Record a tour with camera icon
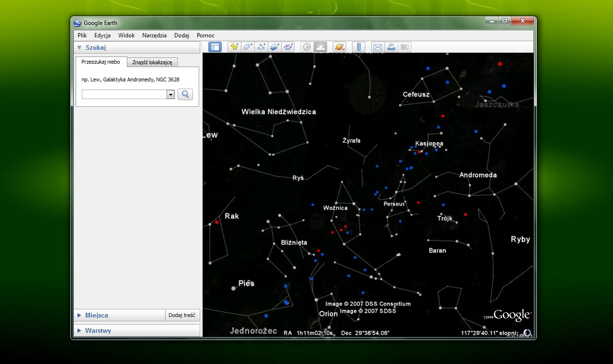 tap(288, 47)
